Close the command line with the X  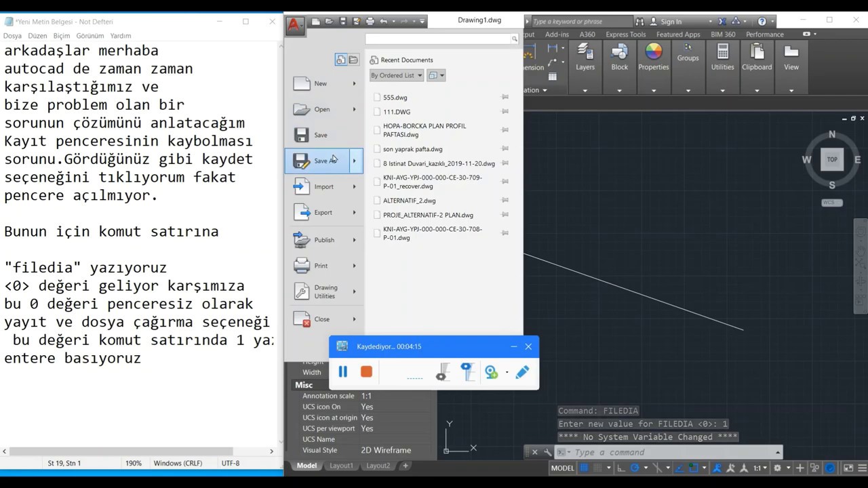(534, 452)
